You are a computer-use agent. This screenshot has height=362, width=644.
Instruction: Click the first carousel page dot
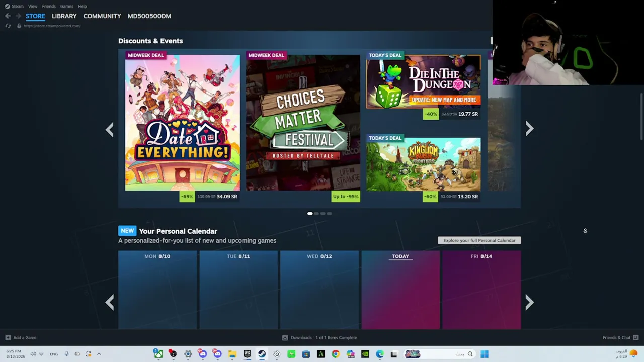point(310,214)
